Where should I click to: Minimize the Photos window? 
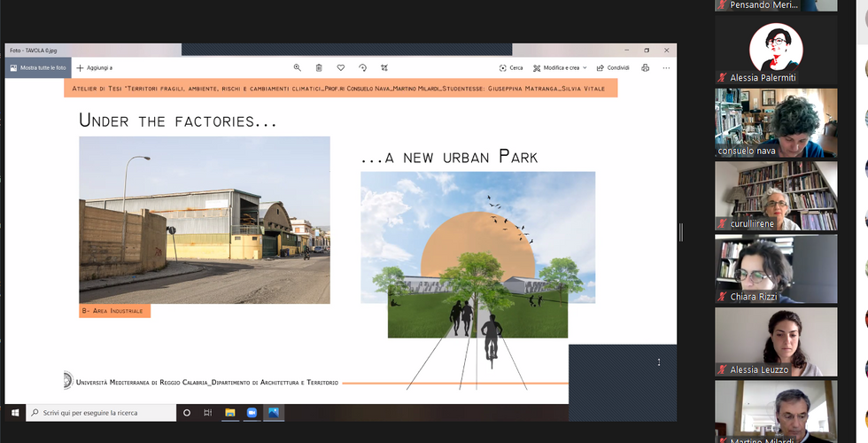[626, 51]
